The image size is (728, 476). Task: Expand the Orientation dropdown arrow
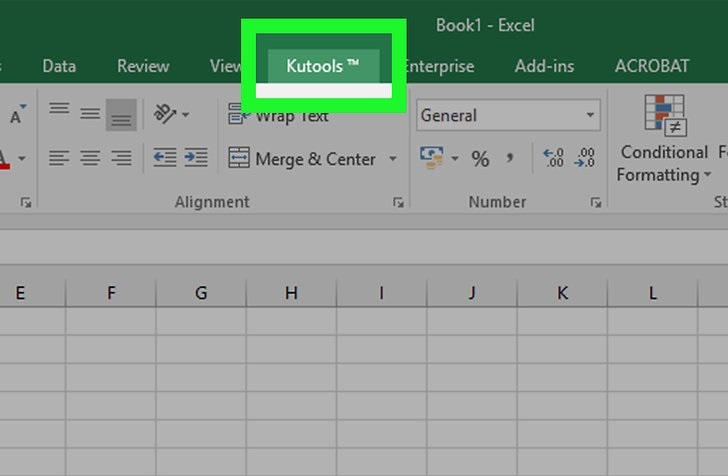pos(185,114)
